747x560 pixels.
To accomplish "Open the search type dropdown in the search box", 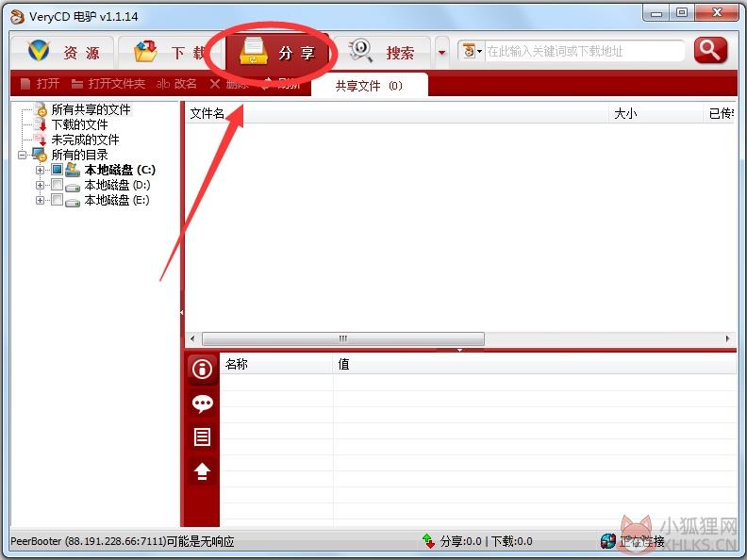I will (x=473, y=51).
